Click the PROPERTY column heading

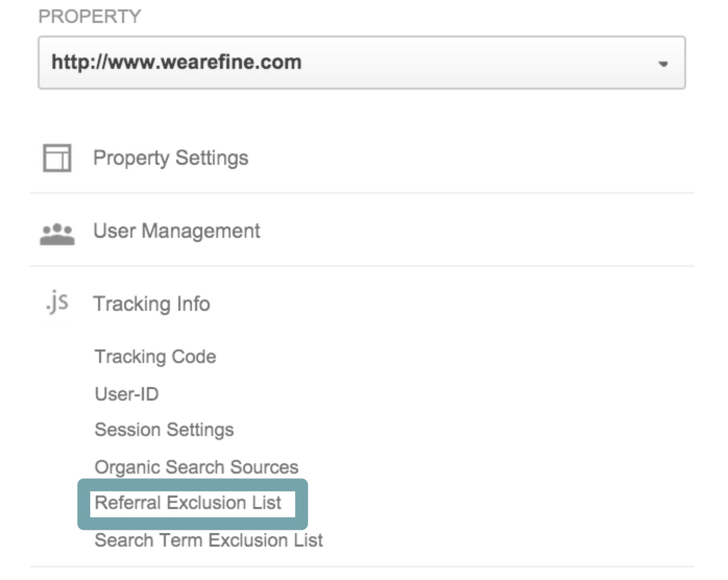[90, 16]
